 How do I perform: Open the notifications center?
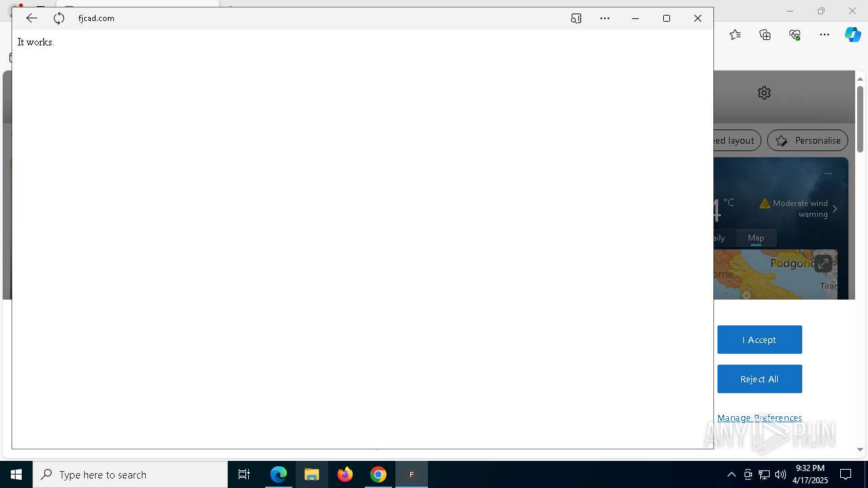tap(846, 474)
